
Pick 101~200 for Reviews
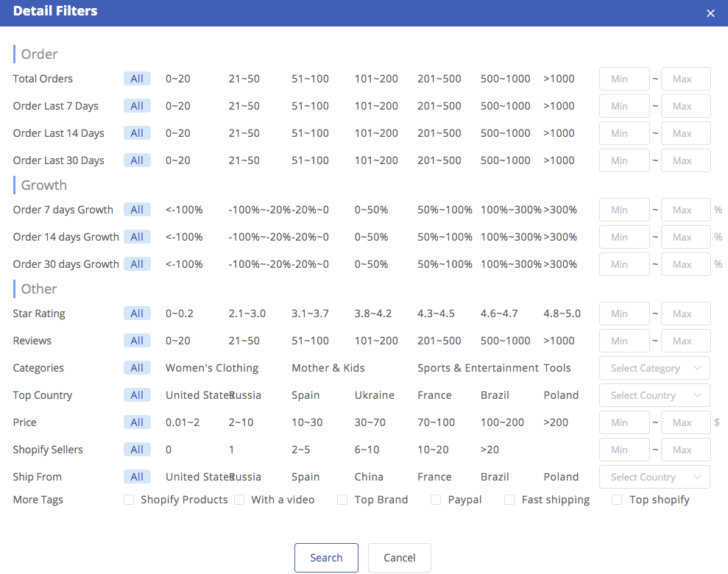tap(377, 341)
